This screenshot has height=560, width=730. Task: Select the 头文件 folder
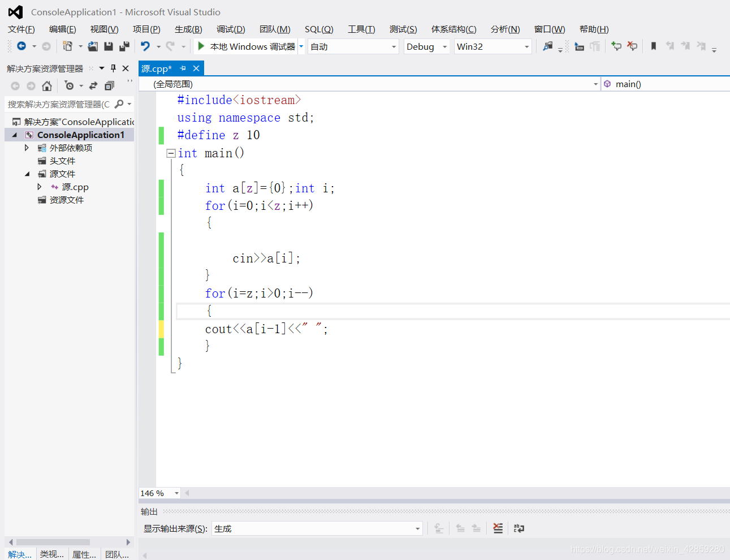click(x=62, y=161)
